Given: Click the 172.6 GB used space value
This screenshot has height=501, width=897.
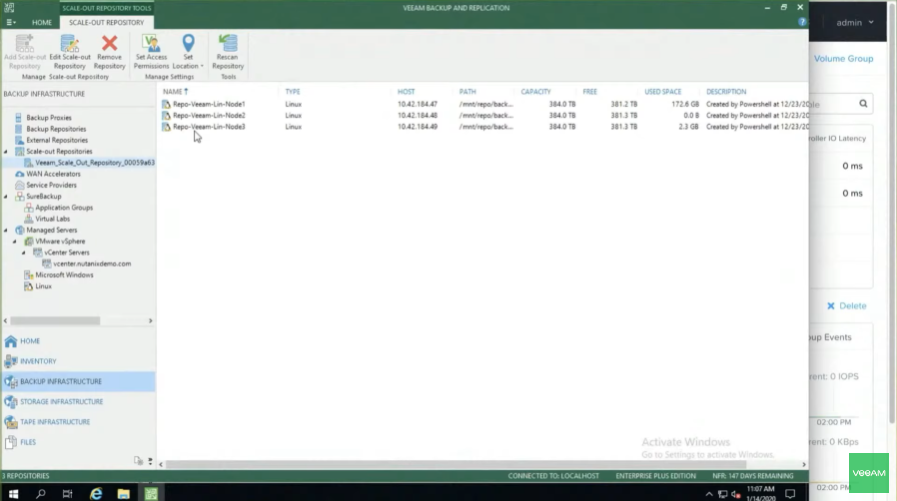Looking at the screenshot, I should pos(685,104).
